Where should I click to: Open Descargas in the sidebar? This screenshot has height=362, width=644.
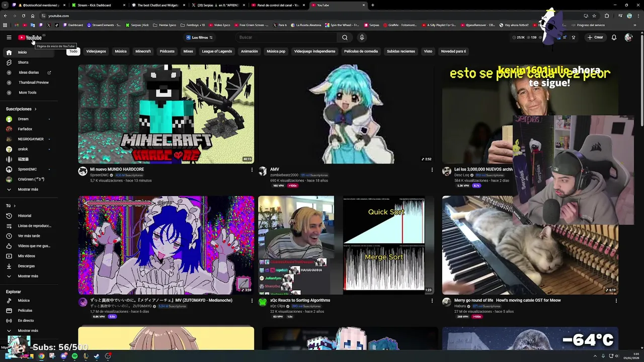(26, 266)
